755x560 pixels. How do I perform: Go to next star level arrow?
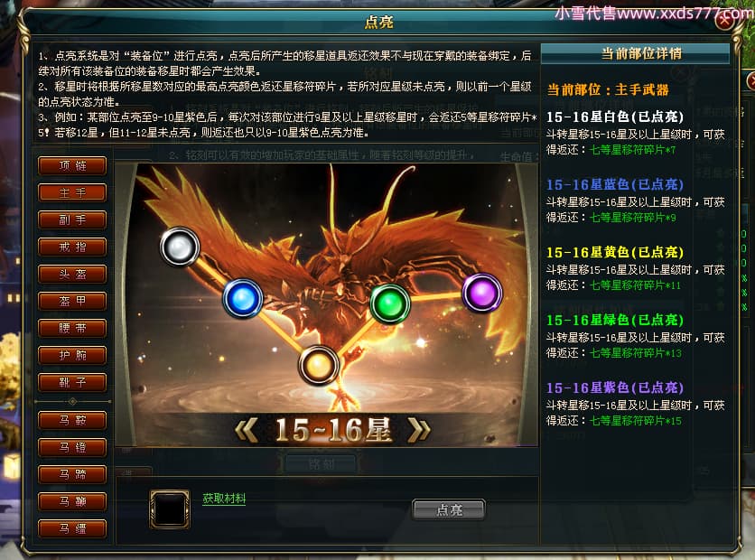tap(419, 430)
